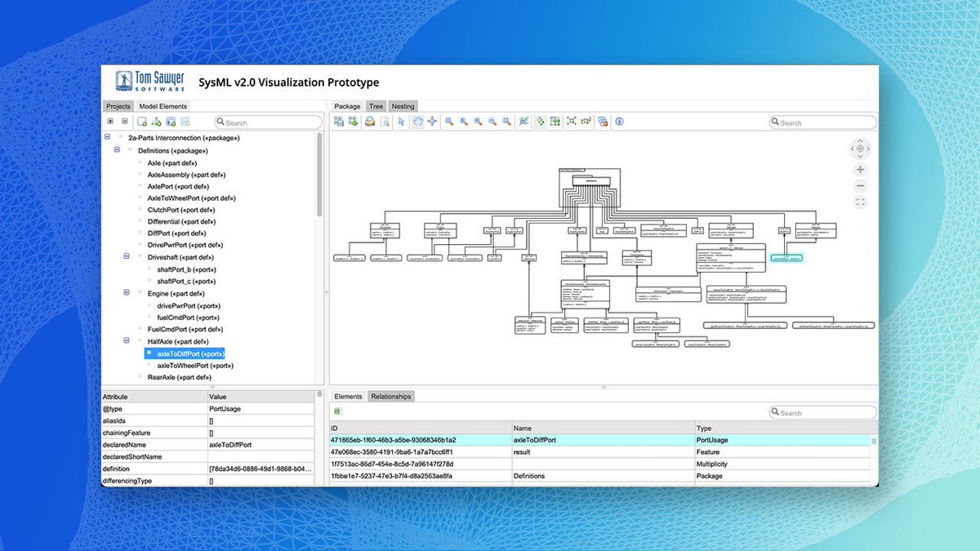Click the Attribute column header

click(154, 397)
